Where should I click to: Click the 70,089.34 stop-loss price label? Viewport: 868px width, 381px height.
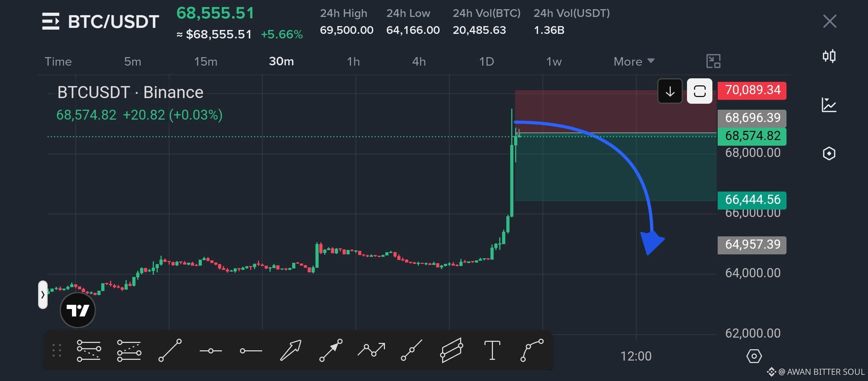point(752,90)
